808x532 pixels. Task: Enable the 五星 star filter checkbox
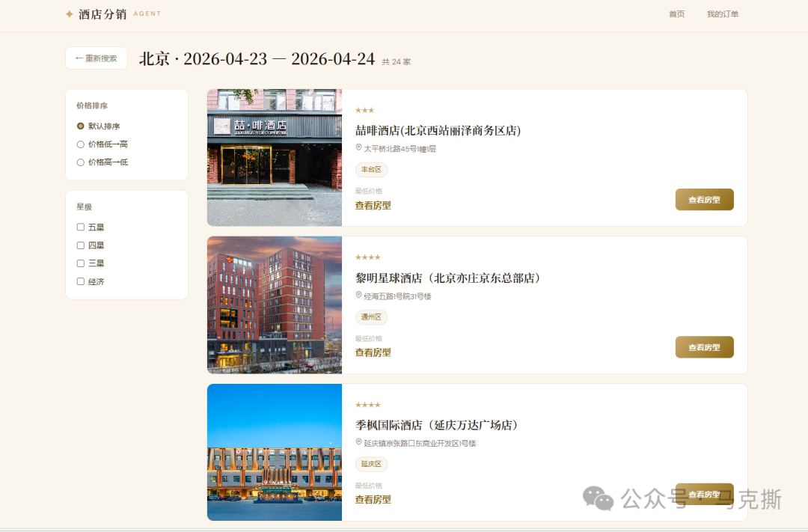(80, 227)
